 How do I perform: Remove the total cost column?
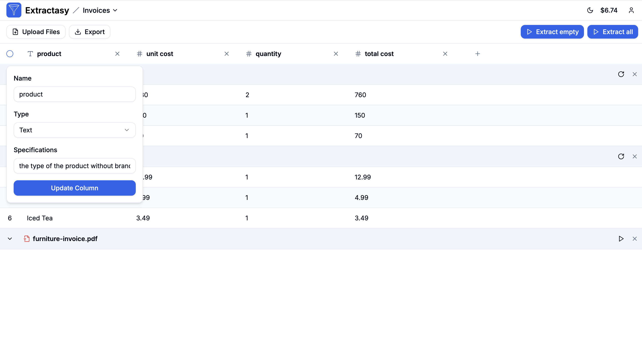[x=445, y=54]
